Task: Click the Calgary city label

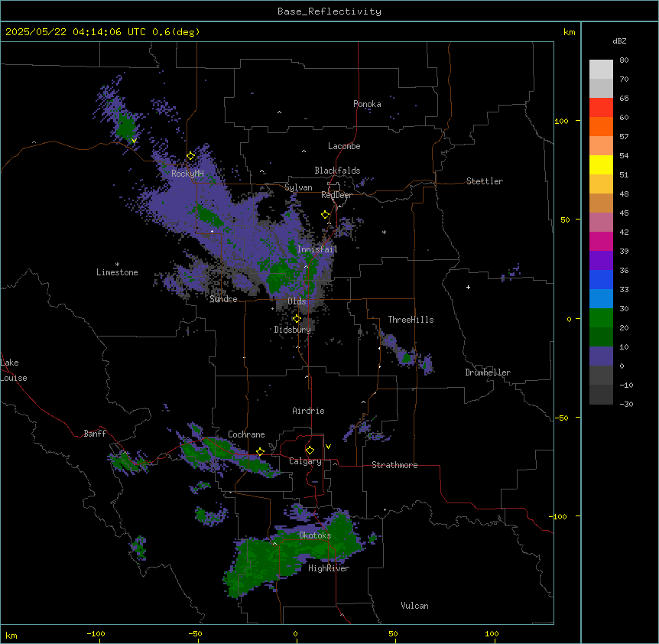Action: 305,461
